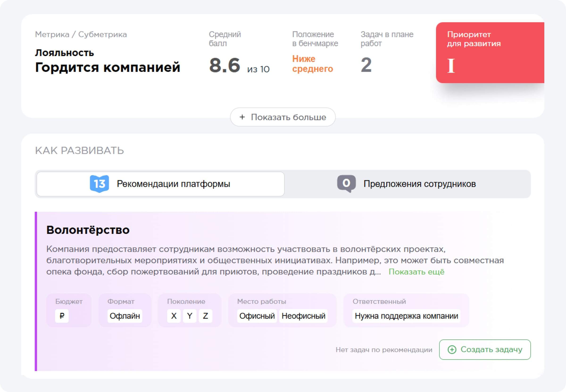
Task: Click the Лояльность metric name
Action: click(x=64, y=53)
